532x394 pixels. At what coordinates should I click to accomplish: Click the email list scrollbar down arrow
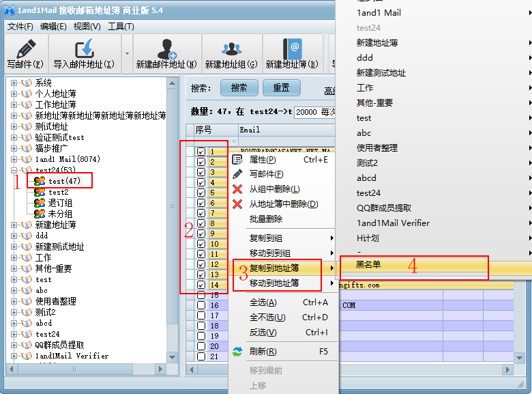[519, 358]
